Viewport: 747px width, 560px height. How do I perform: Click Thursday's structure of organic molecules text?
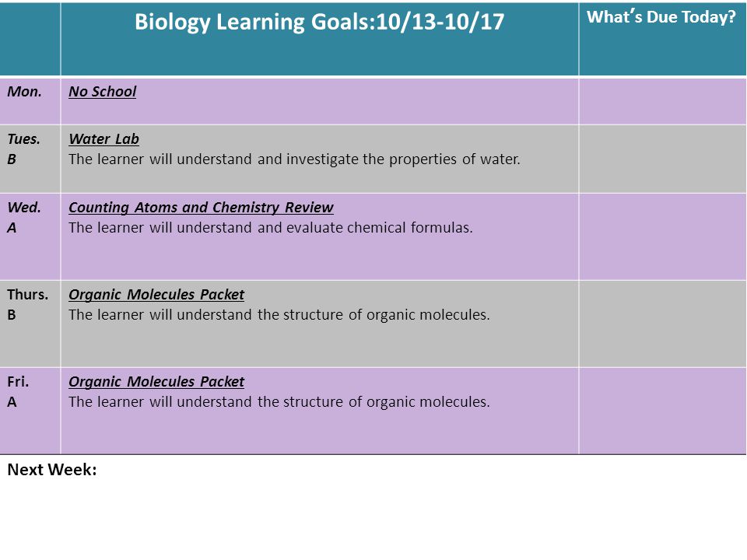point(279,315)
